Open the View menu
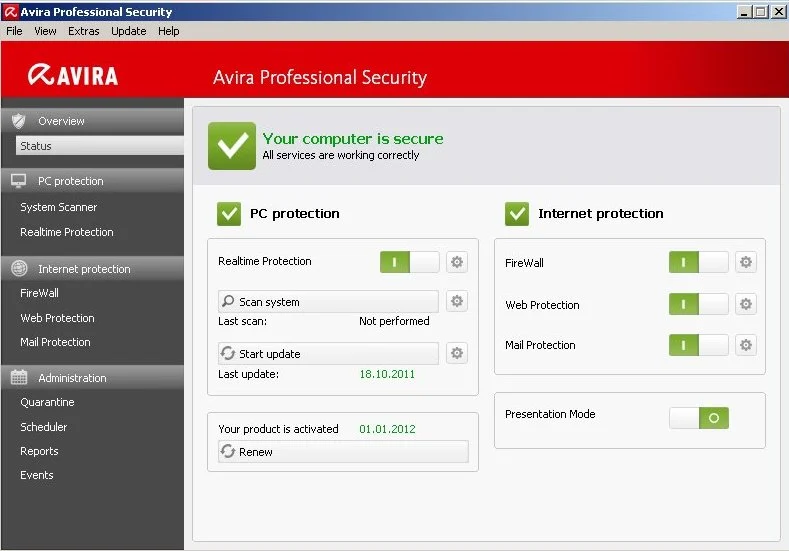This screenshot has height=551, width=789. [45, 31]
